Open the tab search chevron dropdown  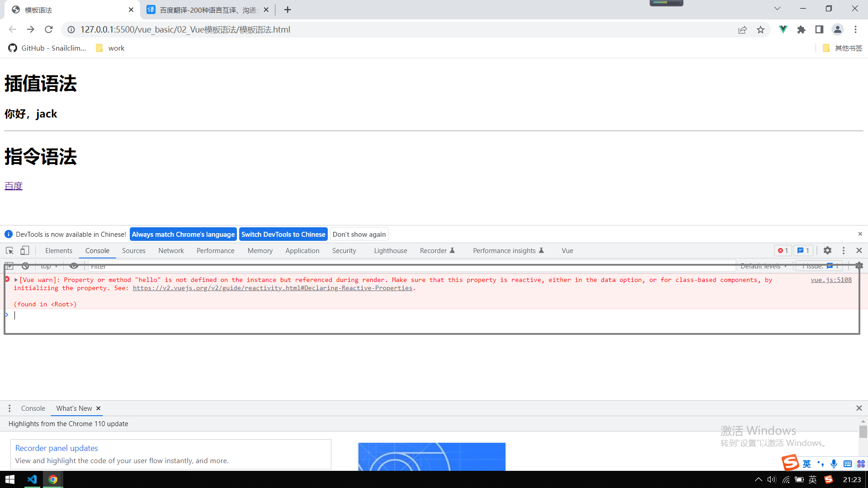point(777,9)
